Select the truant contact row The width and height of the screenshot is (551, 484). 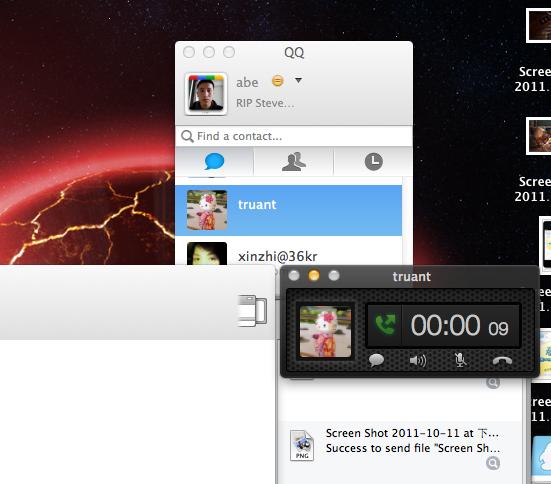(289, 210)
